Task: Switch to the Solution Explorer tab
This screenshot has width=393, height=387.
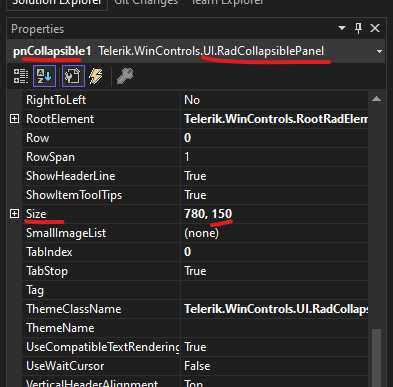Action: pyautogui.click(x=57, y=3)
